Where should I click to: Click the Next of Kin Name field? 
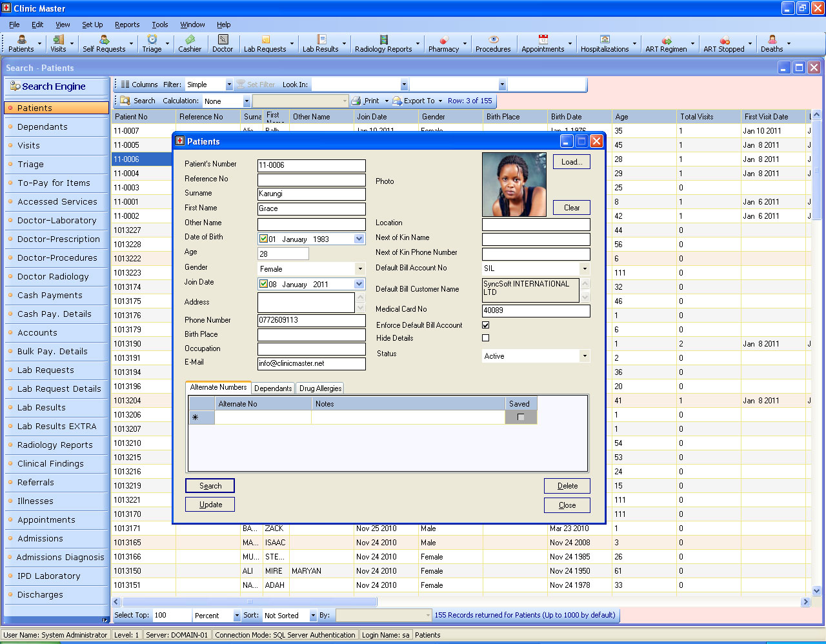[x=536, y=239]
